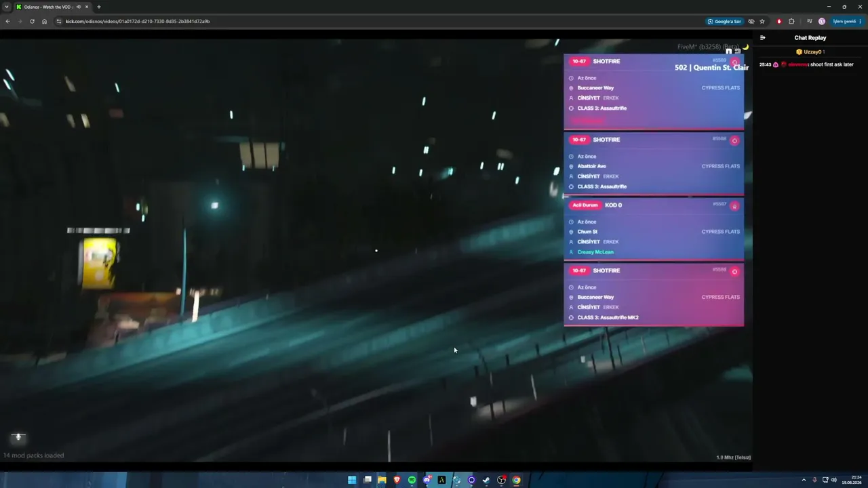Open the volume control in the tray
The image size is (868, 488).
click(x=833, y=480)
